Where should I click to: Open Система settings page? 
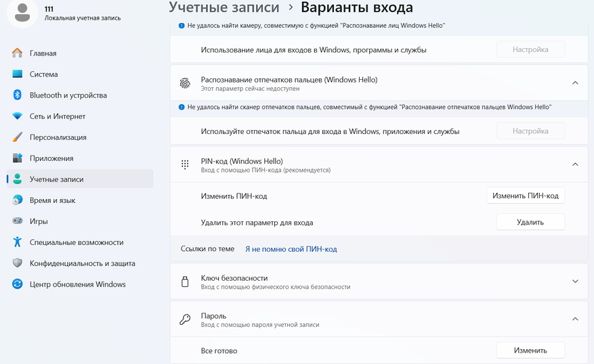(x=43, y=74)
